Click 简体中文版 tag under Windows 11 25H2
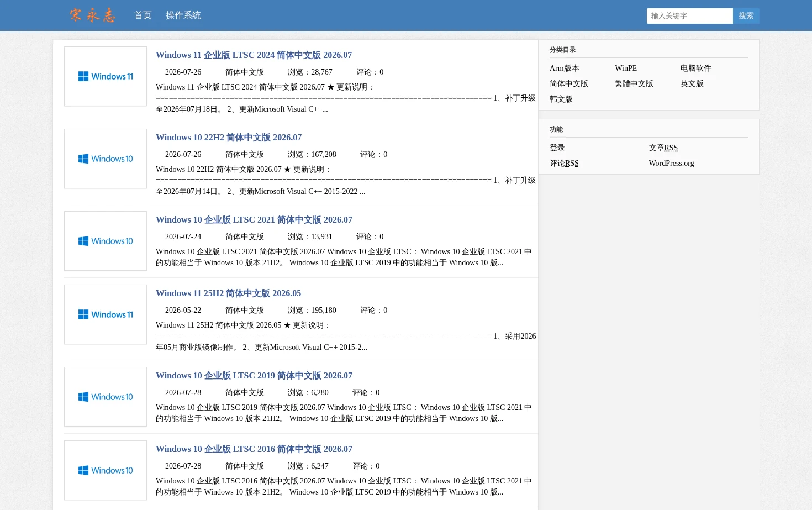Viewport: 812px width, 510px height. [245, 311]
